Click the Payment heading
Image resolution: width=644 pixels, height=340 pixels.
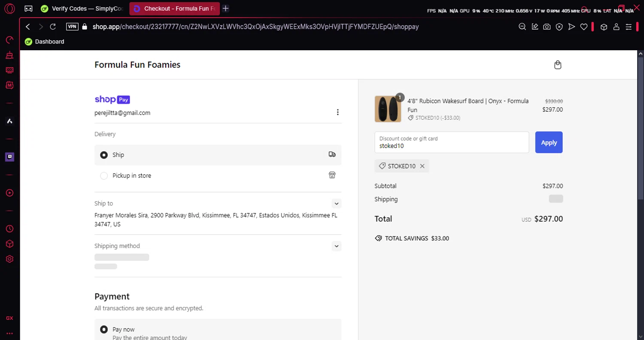point(112,297)
